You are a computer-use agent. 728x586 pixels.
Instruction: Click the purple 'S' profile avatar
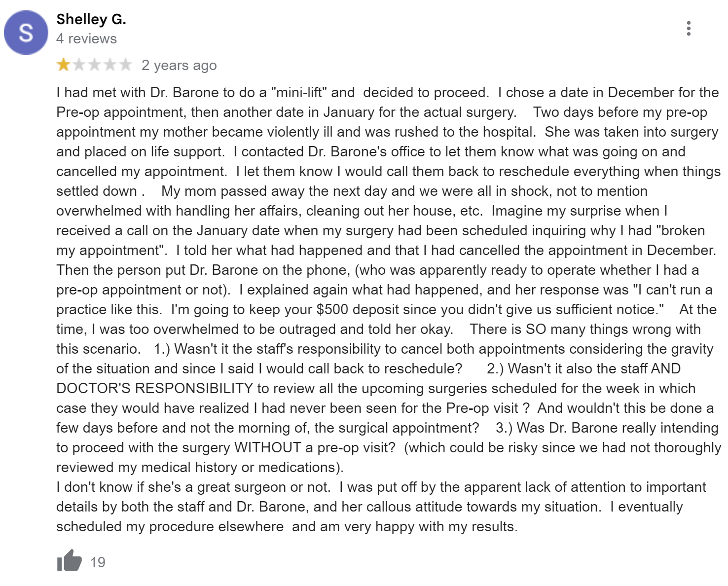click(26, 33)
